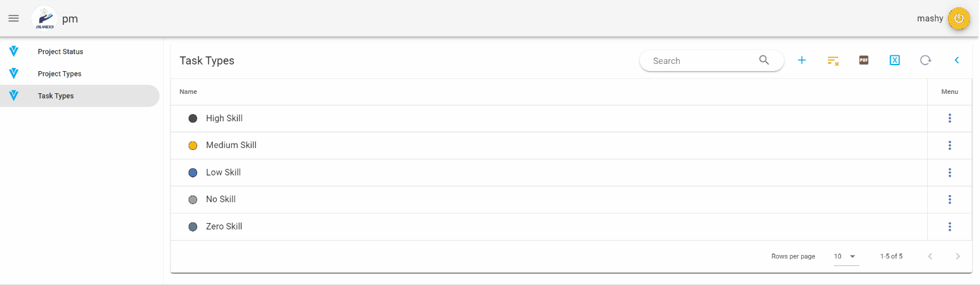The image size is (980, 285).
Task: Click the Medium Skill yellow color dot
Action: (x=193, y=145)
